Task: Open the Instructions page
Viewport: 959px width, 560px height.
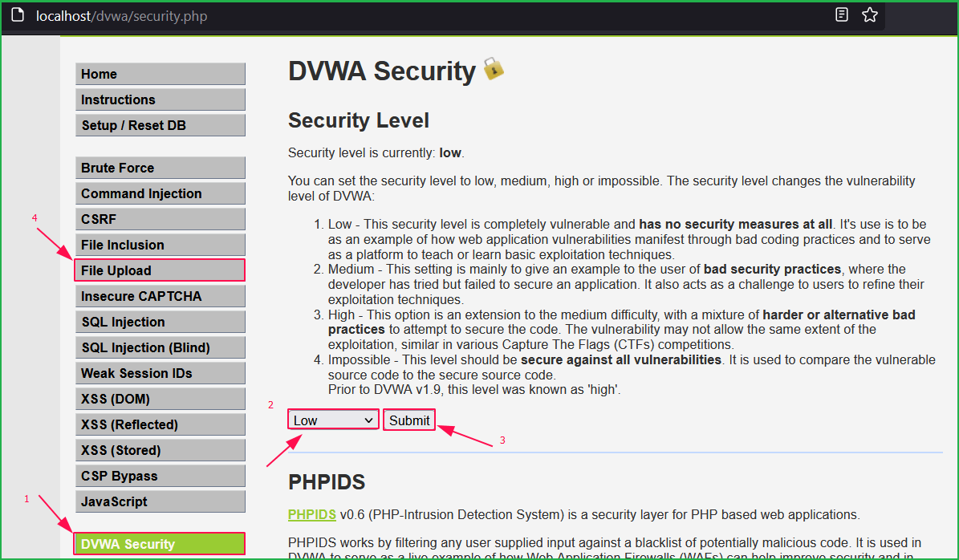Action: 160,99
